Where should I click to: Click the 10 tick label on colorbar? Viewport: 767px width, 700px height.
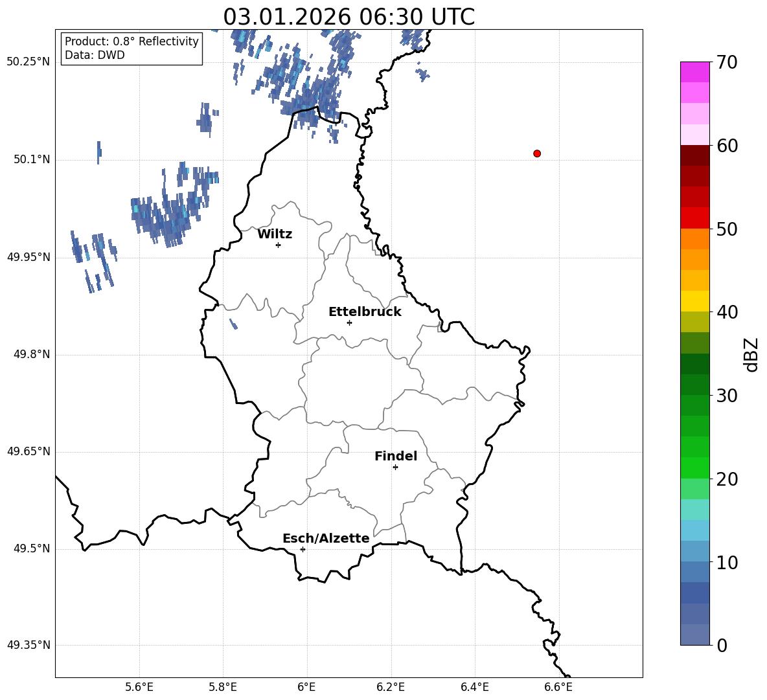pyautogui.click(x=727, y=562)
